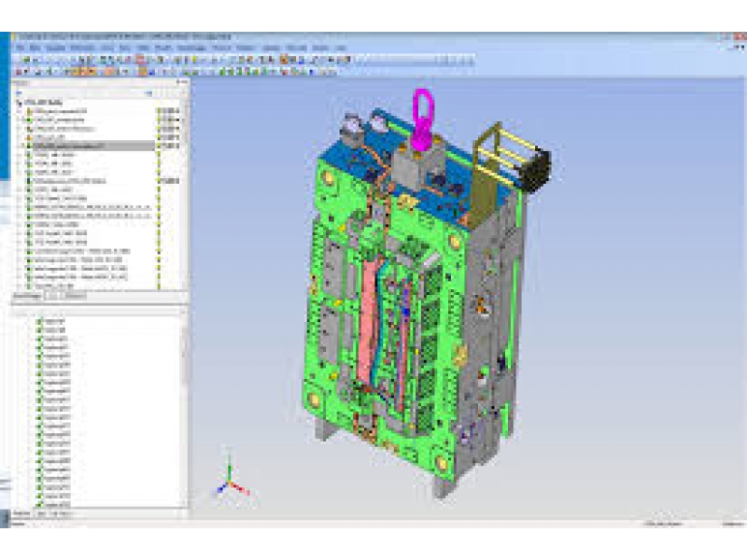Click the XYZ axis triad in the viewport
Image resolution: width=747 pixels, height=560 pixels.
pyautogui.click(x=232, y=479)
